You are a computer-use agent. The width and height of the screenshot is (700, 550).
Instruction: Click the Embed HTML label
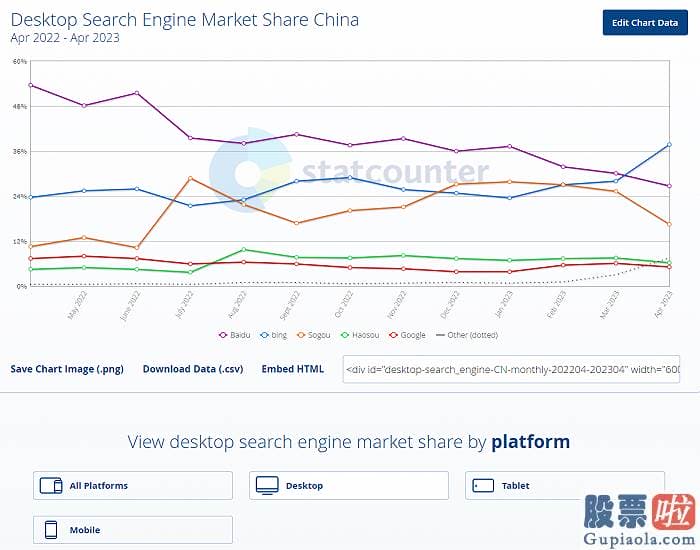[x=293, y=369]
